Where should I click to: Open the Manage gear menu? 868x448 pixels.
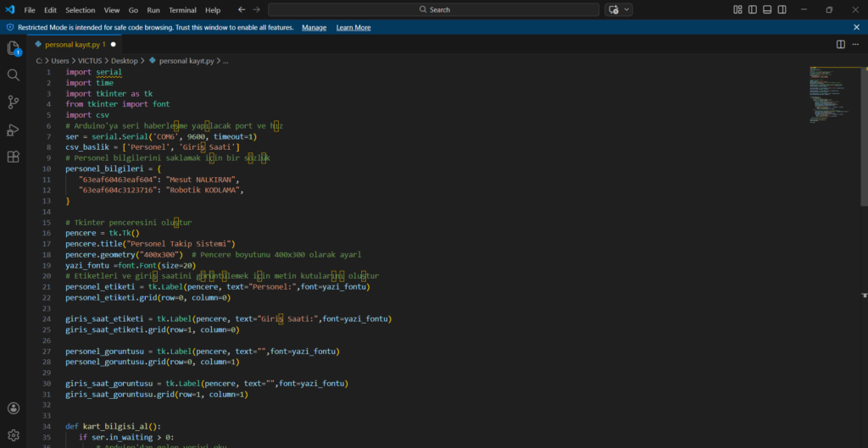pos(13,435)
